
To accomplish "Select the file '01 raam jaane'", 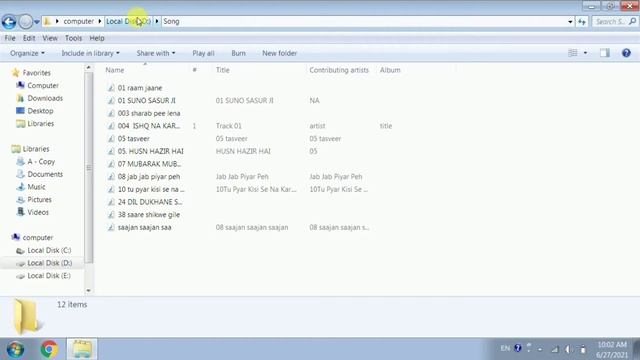I will [x=140, y=88].
